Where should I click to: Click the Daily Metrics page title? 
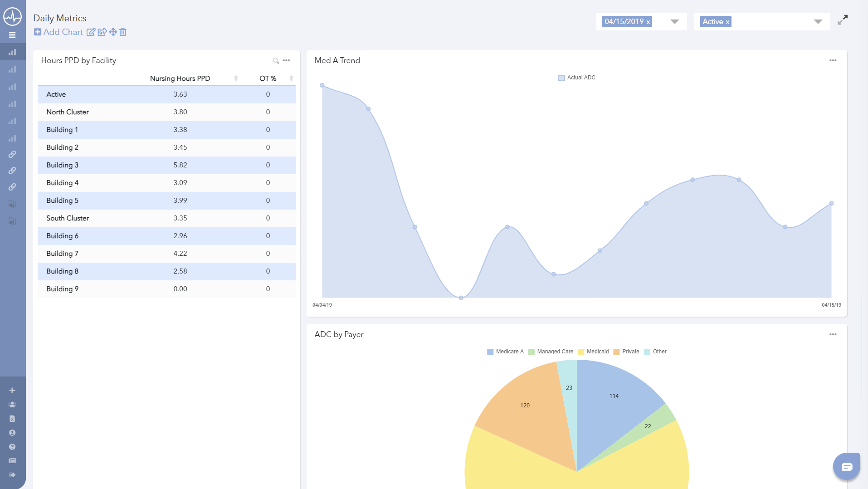[x=60, y=18]
